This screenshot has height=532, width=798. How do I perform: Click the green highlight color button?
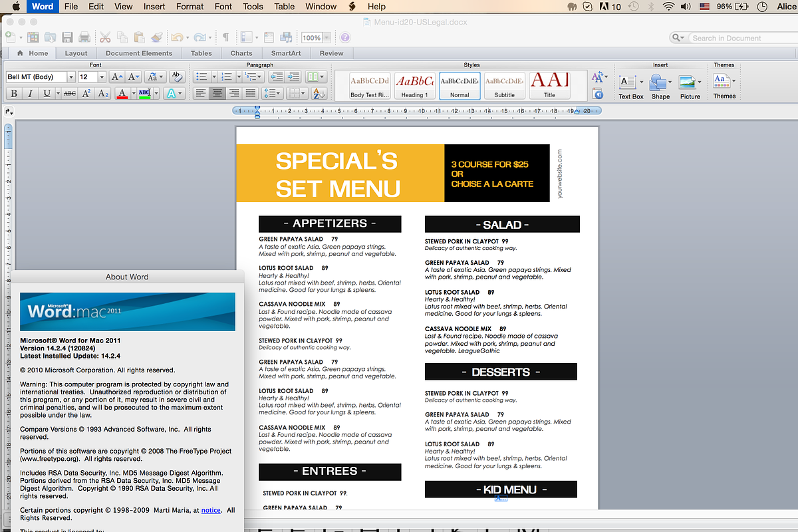[x=144, y=94]
